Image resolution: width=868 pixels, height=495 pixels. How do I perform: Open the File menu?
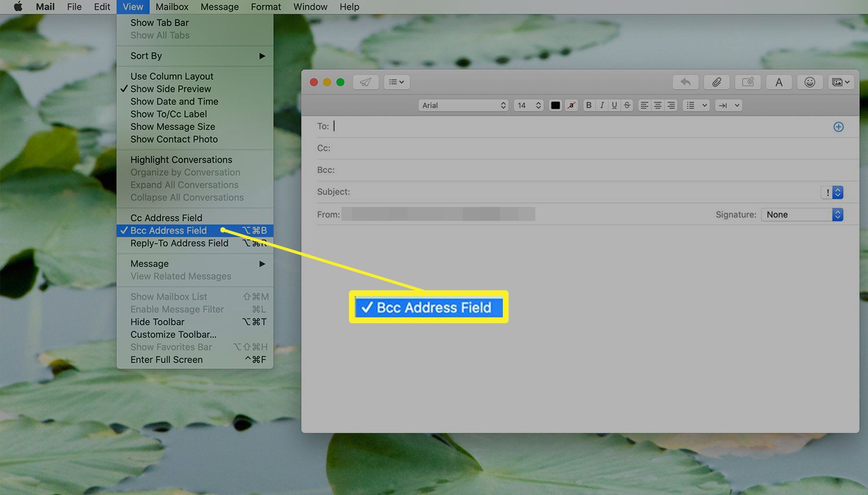click(74, 7)
